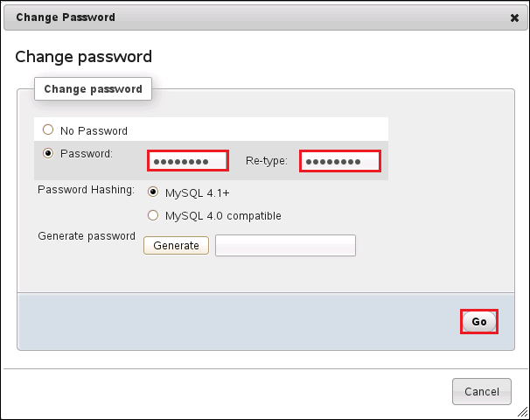
Task: Click the Change Password dialog title bar text
Action: click(66, 17)
